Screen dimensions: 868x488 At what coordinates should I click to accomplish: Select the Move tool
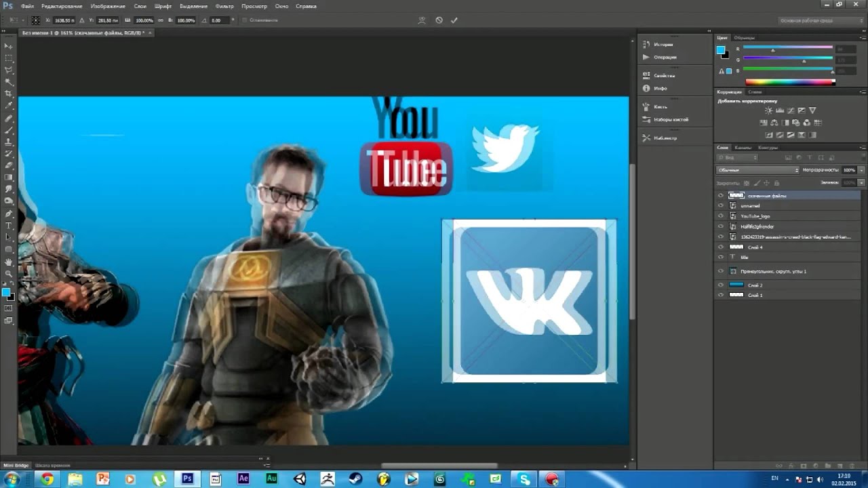[x=9, y=45]
